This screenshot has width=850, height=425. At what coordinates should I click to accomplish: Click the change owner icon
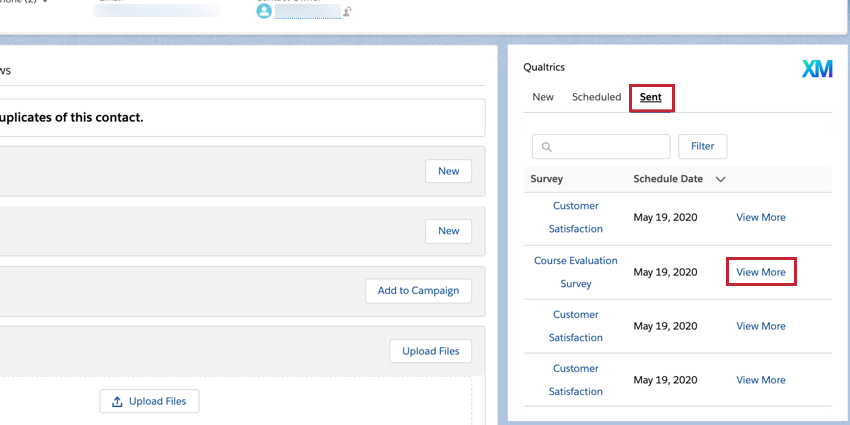[x=347, y=11]
